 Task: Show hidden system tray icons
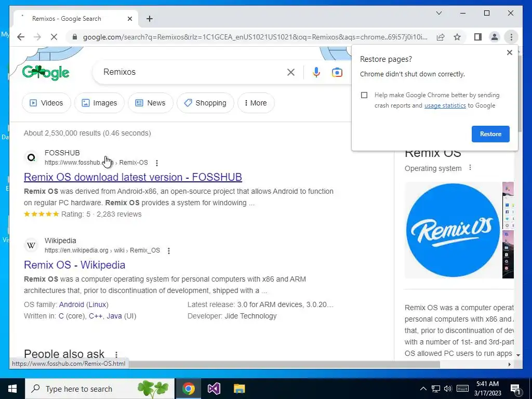[423, 389]
